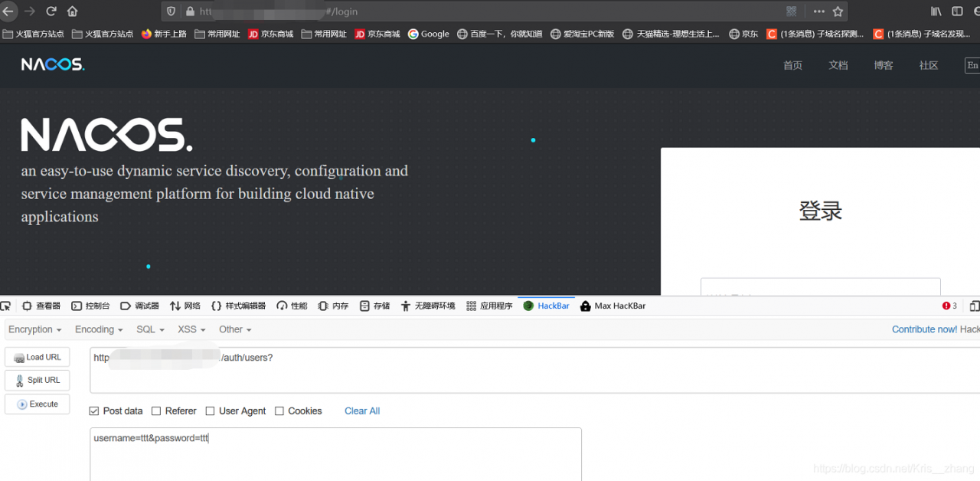Click the padlock site info icon
The width and height of the screenshot is (980, 481).
pyautogui.click(x=190, y=11)
